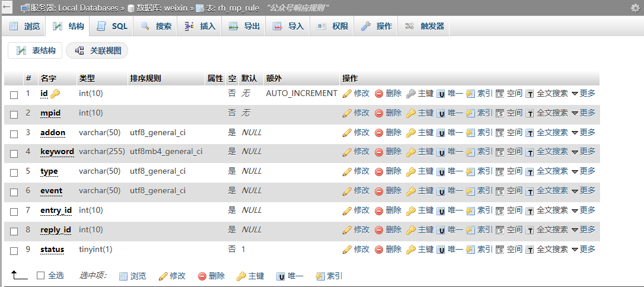Click the fulltext icon for entry_id row
The image size is (644, 287).
(530, 211)
